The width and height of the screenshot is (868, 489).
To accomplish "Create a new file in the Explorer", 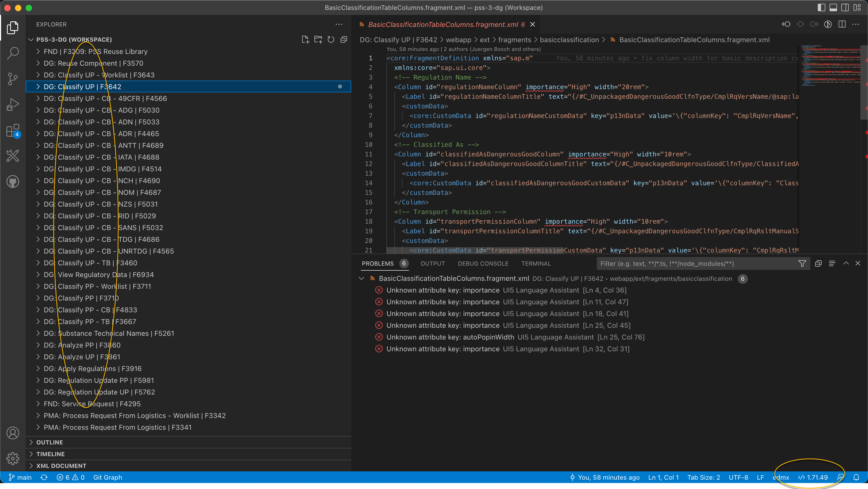I will click(x=305, y=39).
